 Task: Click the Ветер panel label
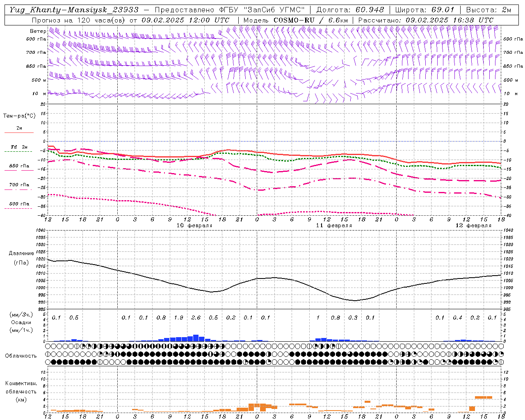[x=38, y=31]
